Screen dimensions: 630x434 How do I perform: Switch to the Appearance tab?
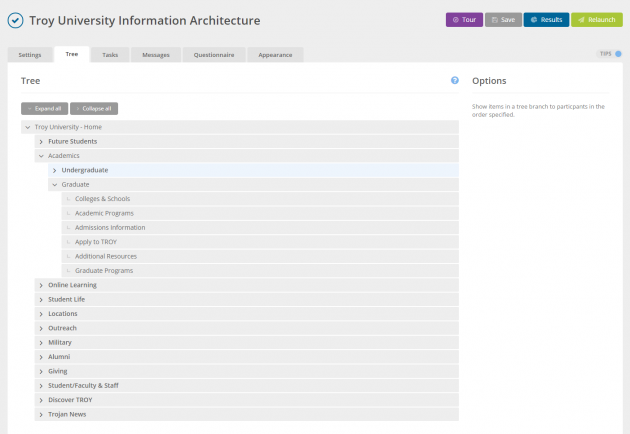click(x=275, y=55)
